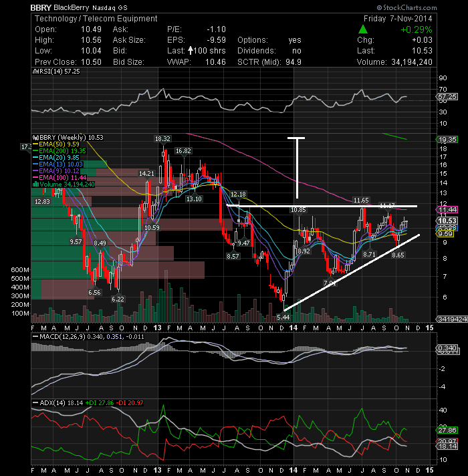The image size is (468, 476).
Task: Select the +0.29% percent change
Action: pyautogui.click(x=416, y=29)
